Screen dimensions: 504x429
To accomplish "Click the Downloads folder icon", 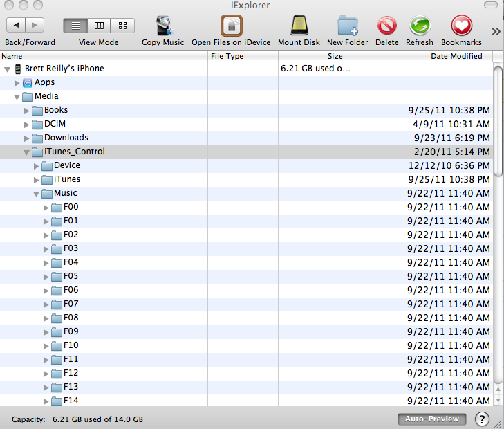I will point(37,138).
